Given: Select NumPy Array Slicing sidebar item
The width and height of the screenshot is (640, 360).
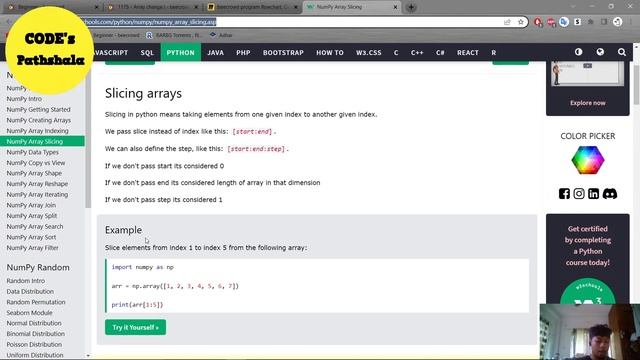Looking at the screenshot, I should 42,141.
